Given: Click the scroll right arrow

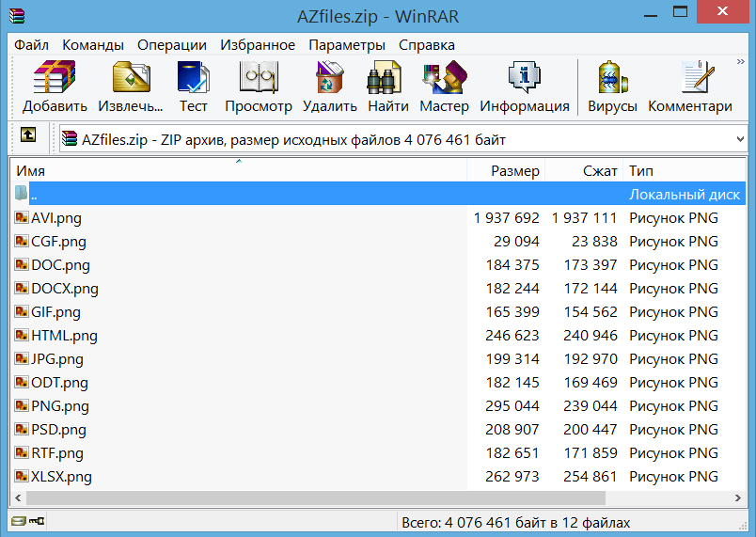Looking at the screenshot, I should point(738,498).
